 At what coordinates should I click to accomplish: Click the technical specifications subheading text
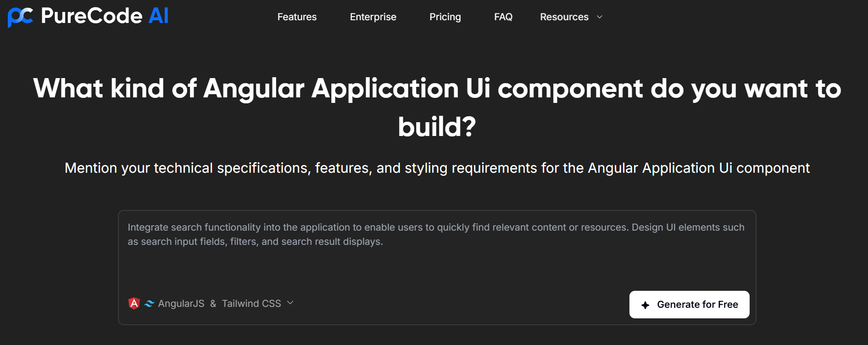point(437,168)
